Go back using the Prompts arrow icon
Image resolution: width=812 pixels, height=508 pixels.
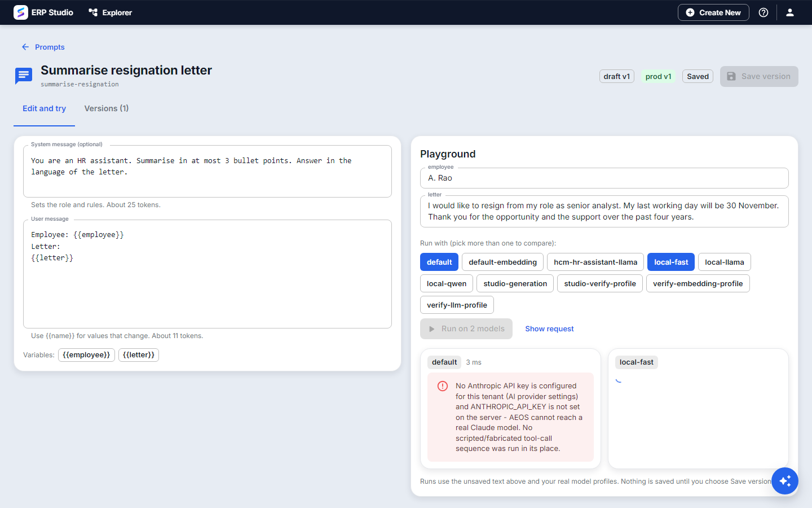[25, 47]
